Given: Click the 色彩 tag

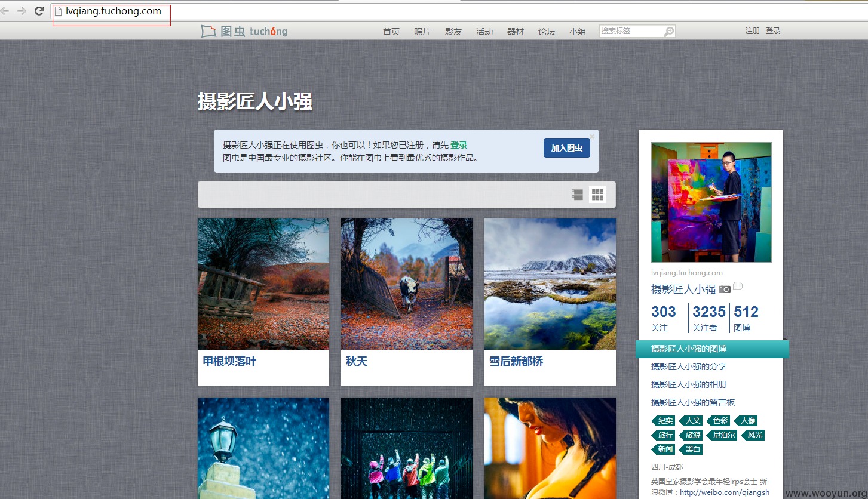Looking at the screenshot, I should 719,421.
